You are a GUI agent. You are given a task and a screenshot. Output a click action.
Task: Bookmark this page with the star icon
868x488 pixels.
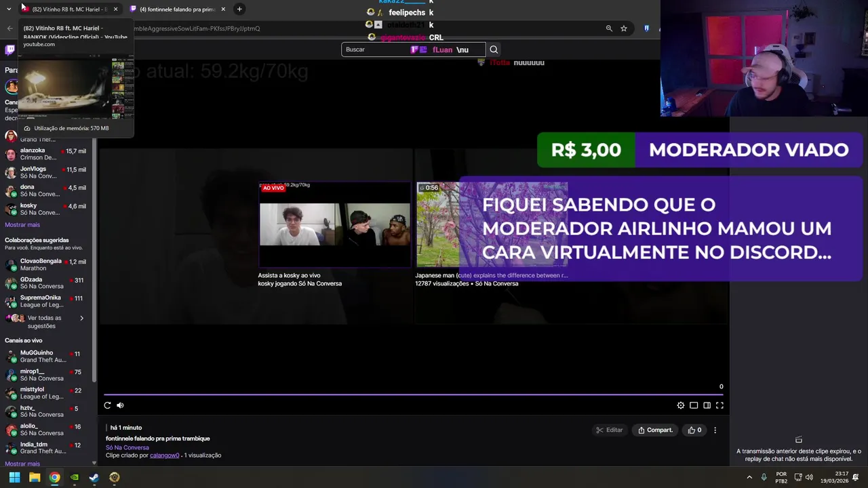624,28
